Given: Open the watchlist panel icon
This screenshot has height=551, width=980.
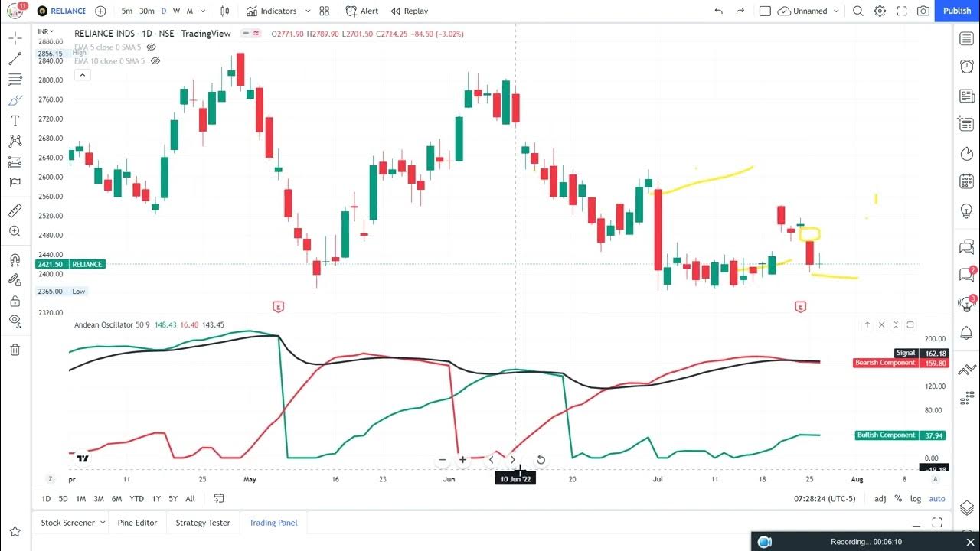Looking at the screenshot, I should 966,38.
